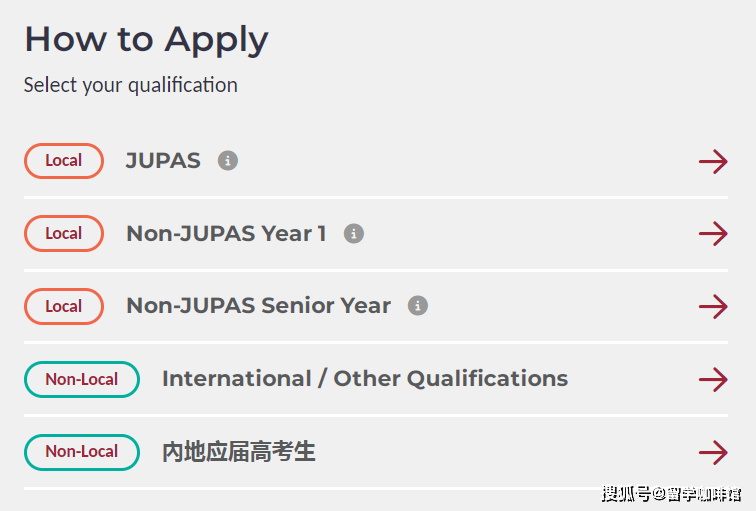Show info for Non-JUPAS Senior Year
Image resolution: width=756 pixels, height=511 pixels.
click(x=418, y=306)
